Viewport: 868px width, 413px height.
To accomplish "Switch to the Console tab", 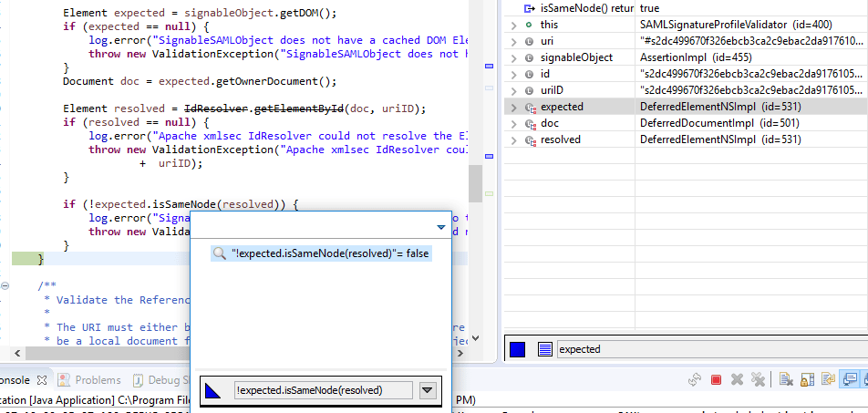I will [x=15, y=380].
